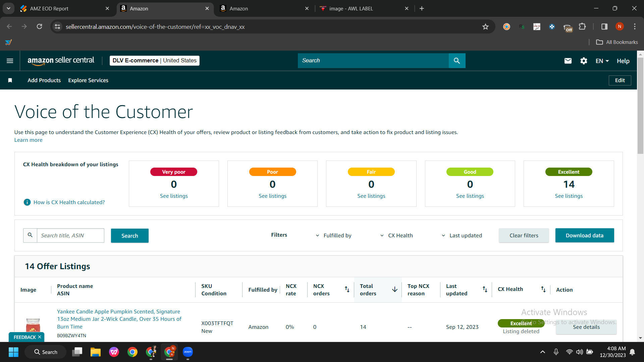644x362 pixels.
Task: Click the Download data button
Action: 585,235
